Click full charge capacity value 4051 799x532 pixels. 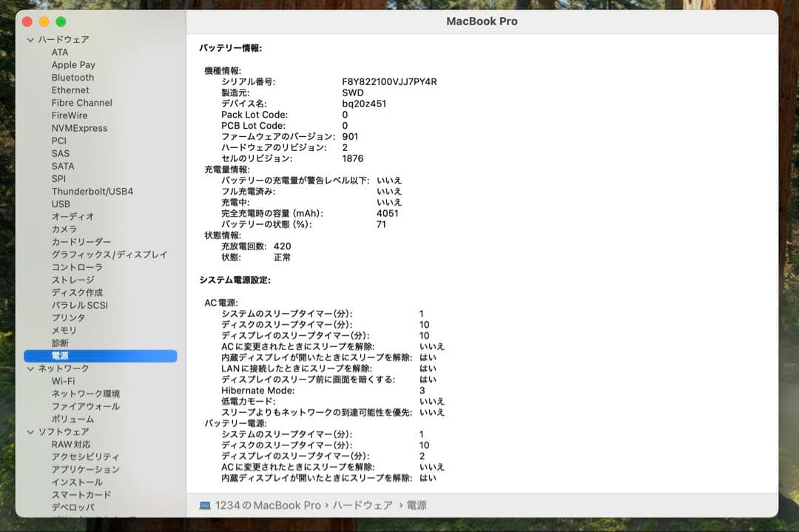(387, 214)
